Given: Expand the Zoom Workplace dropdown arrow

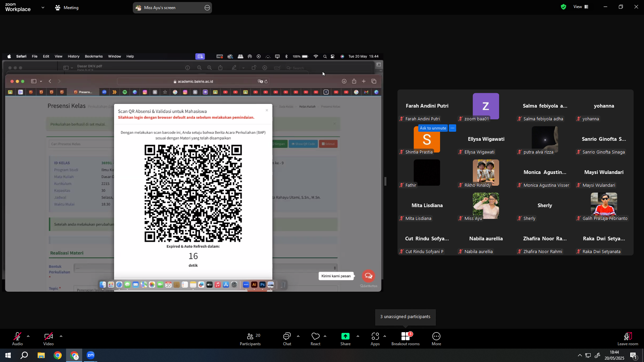Looking at the screenshot, I should 43,7.
